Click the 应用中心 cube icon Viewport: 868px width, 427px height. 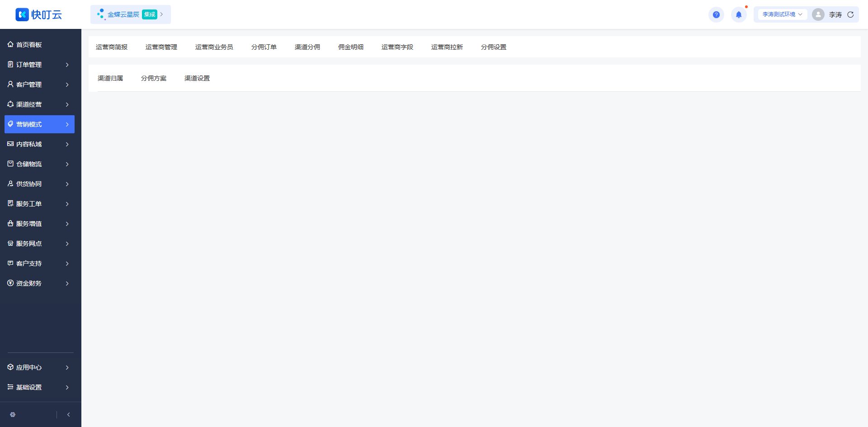pyautogui.click(x=10, y=367)
